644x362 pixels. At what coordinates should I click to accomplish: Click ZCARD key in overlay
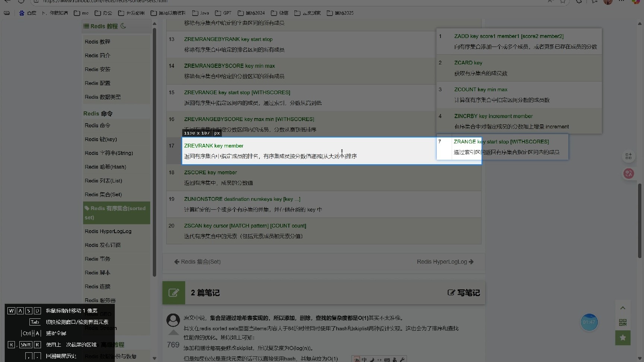tap(468, 63)
